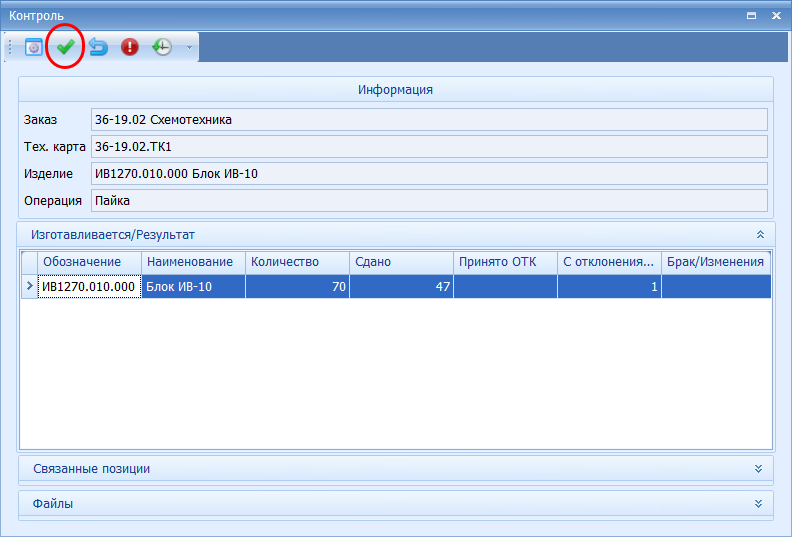Collapse the Изготавливается/Результат section
792x537 pixels.
pyautogui.click(x=760, y=234)
